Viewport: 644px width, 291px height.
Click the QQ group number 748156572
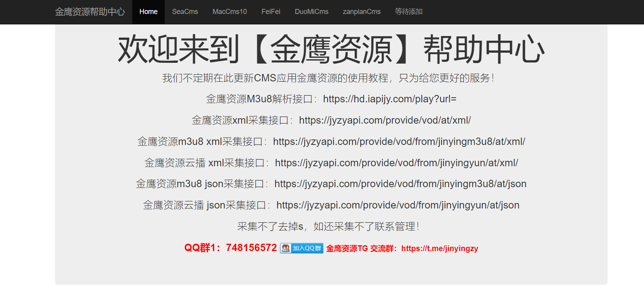[251, 248]
